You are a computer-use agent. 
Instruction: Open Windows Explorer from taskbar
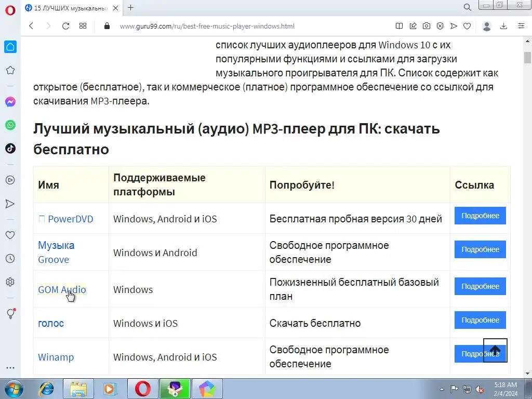pos(78,389)
